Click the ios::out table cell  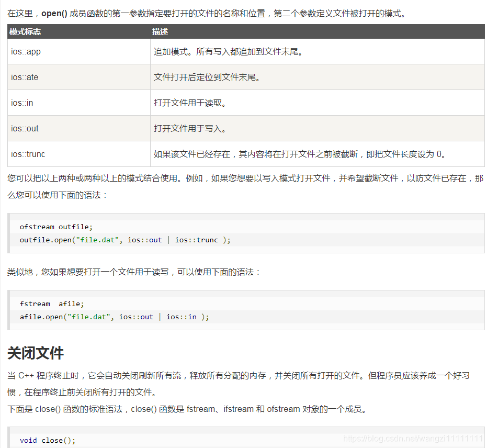(79, 128)
